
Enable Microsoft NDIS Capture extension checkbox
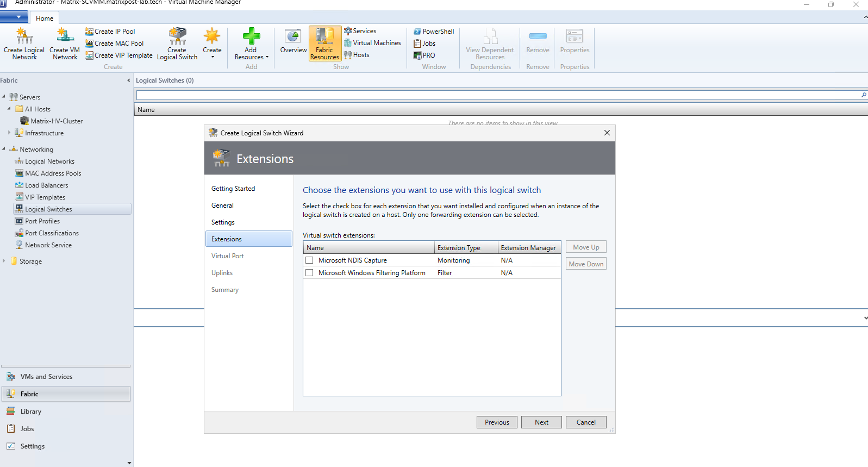point(309,260)
